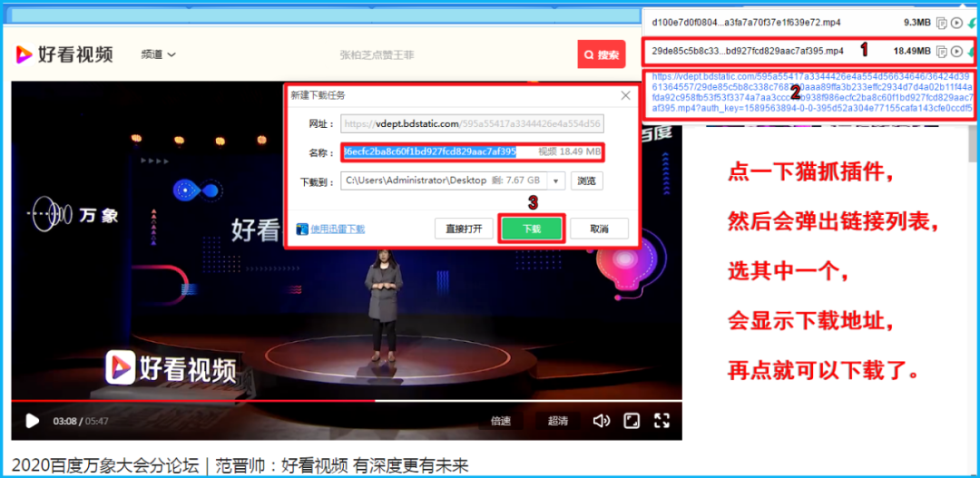Click the 网址 URL field
The image size is (980, 478).
(x=473, y=123)
